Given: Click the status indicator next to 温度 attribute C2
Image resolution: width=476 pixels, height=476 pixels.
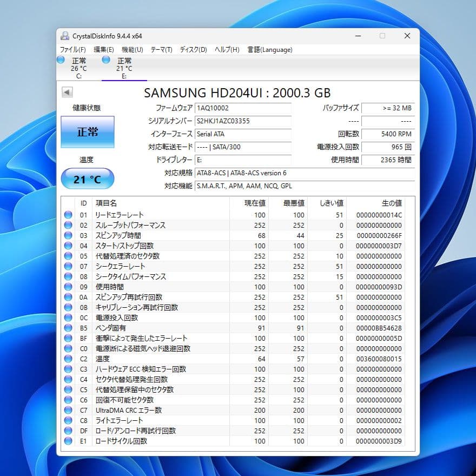Looking at the screenshot, I should [x=68, y=359].
